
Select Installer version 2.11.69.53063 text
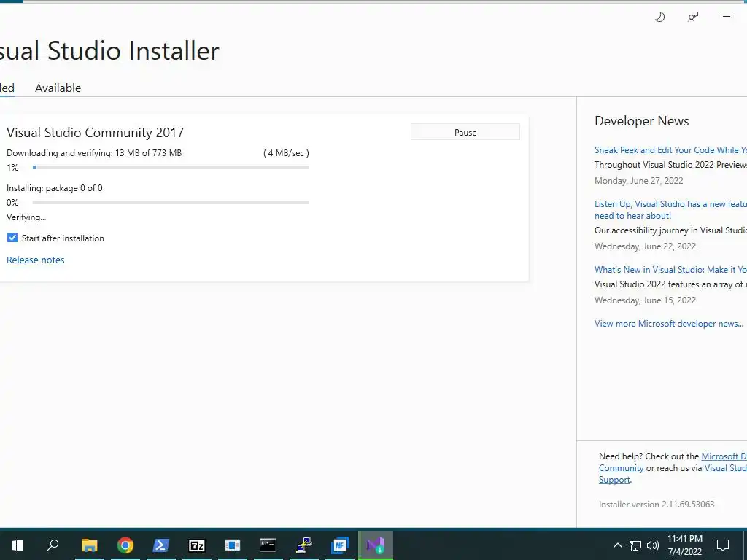pyautogui.click(x=657, y=505)
